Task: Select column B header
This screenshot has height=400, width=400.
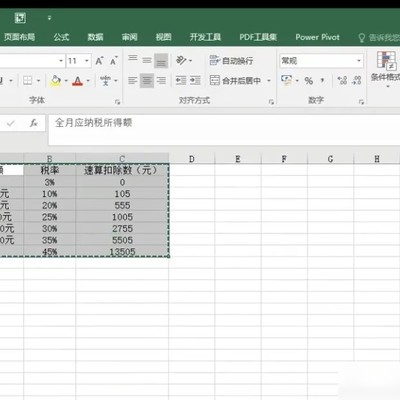Action: (49, 158)
